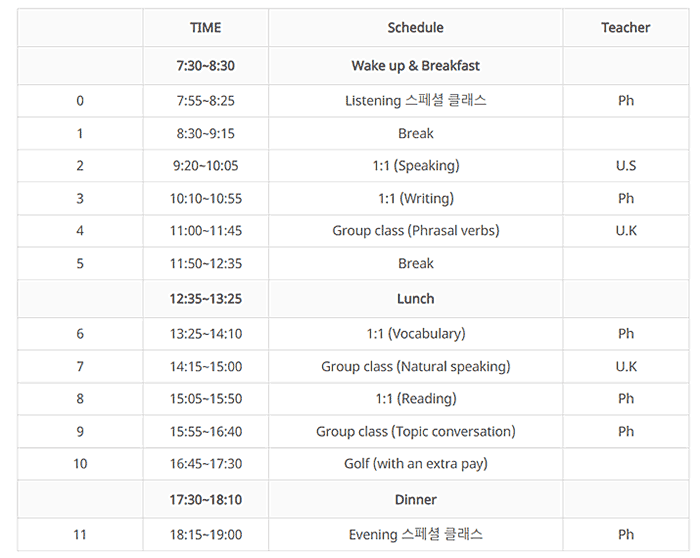This screenshot has width=700, height=558.
Task: Select the 1:1 (Reading) cell
Action: (x=415, y=399)
